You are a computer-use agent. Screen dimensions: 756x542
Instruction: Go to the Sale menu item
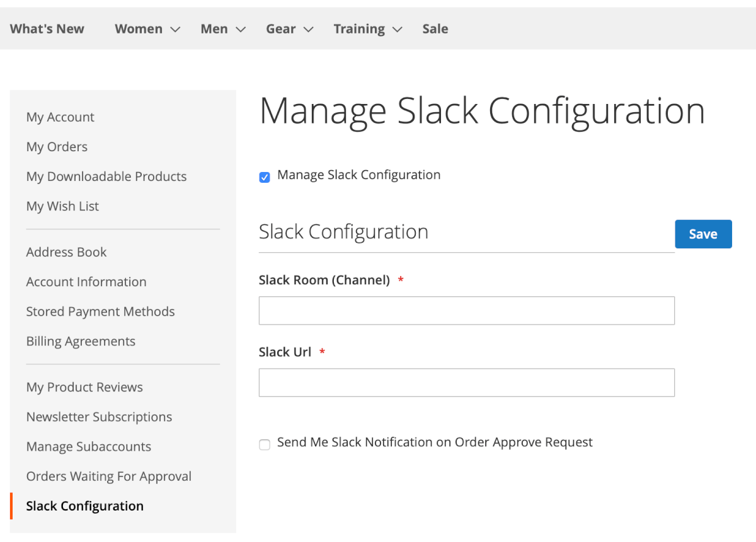[435, 29]
